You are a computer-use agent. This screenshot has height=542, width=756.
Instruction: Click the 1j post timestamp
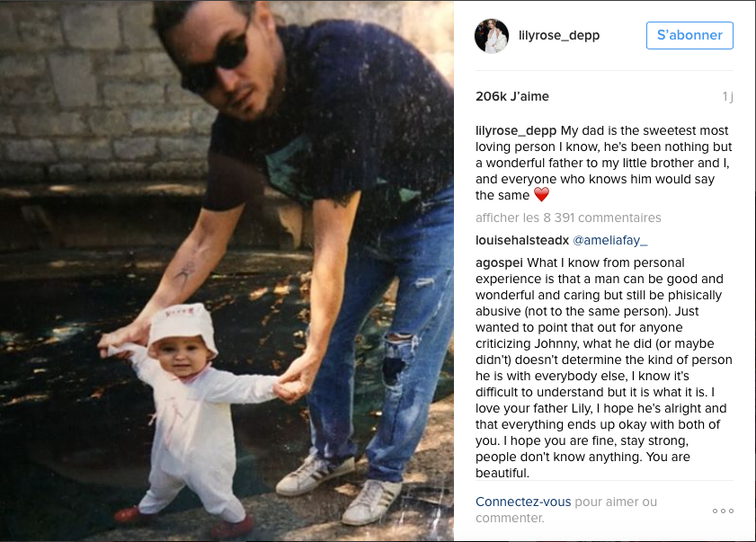pos(727,97)
